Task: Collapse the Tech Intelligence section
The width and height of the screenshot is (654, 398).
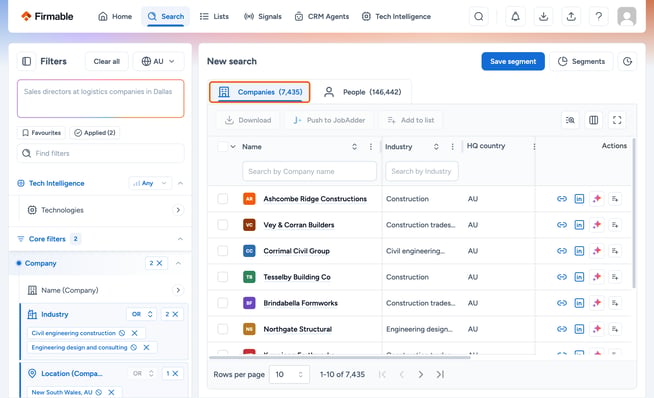Action: (x=180, y=183)
